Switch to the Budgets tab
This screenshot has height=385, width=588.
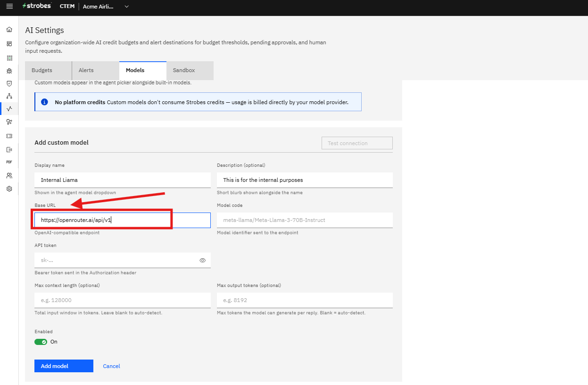point(48,70)
